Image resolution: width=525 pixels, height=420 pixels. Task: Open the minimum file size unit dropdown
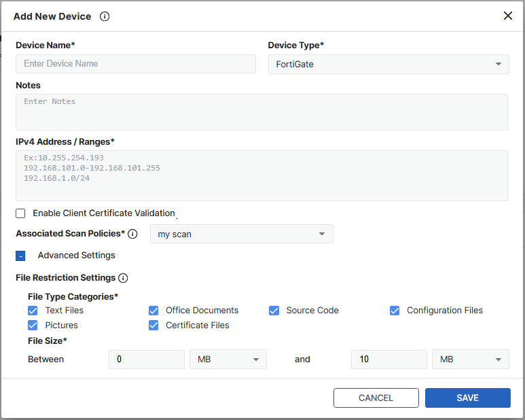pos(228,360)
